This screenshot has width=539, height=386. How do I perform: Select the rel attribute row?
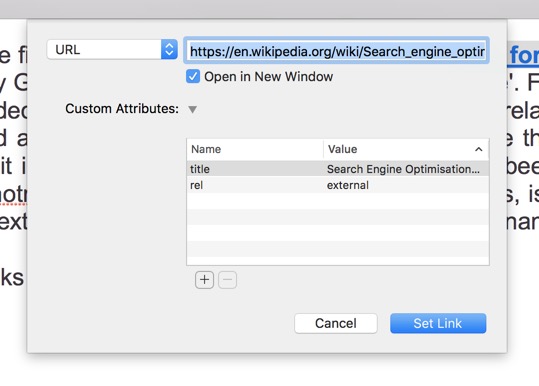click(x=338, y=185)
